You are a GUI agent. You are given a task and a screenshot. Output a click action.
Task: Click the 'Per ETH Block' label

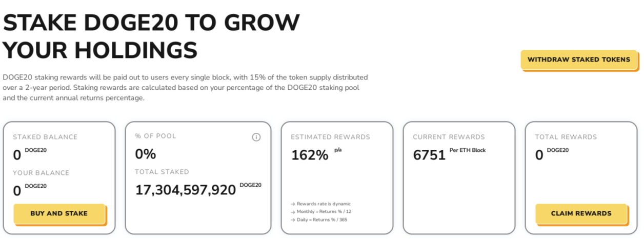pyautogui.click(x=468, y=150)
